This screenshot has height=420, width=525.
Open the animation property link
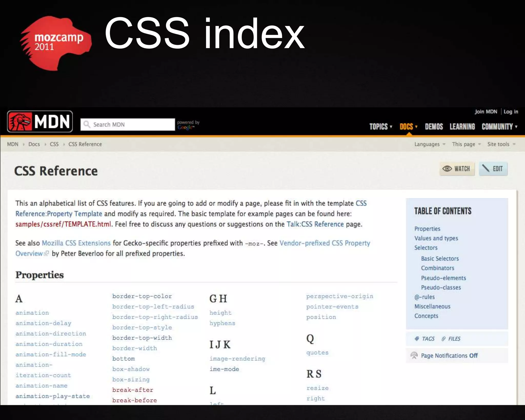click(x=32, y=313)
